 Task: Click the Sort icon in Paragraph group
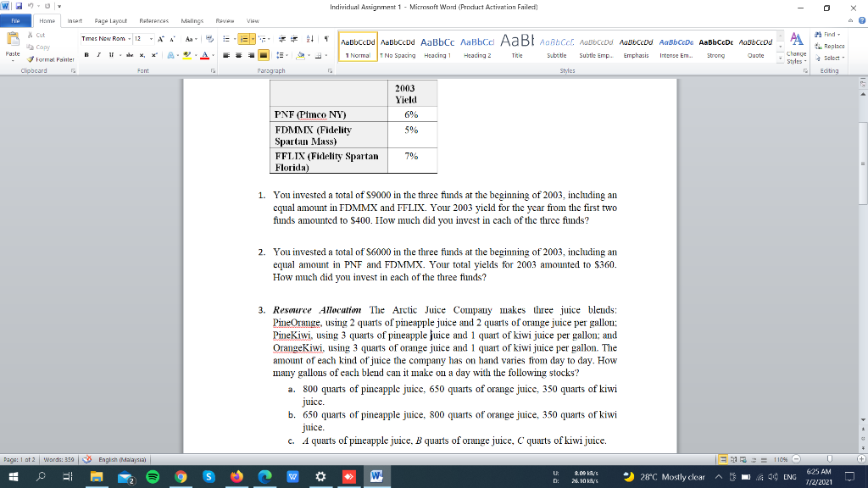(310, 39)
